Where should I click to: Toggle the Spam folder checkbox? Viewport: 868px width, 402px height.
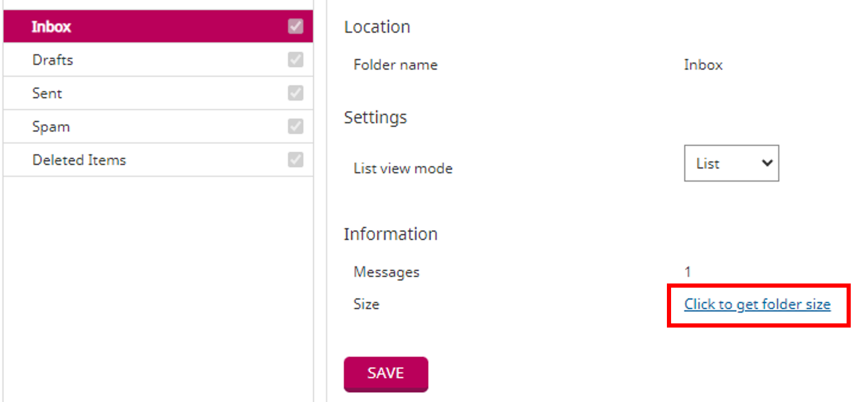tap(296, 126)
